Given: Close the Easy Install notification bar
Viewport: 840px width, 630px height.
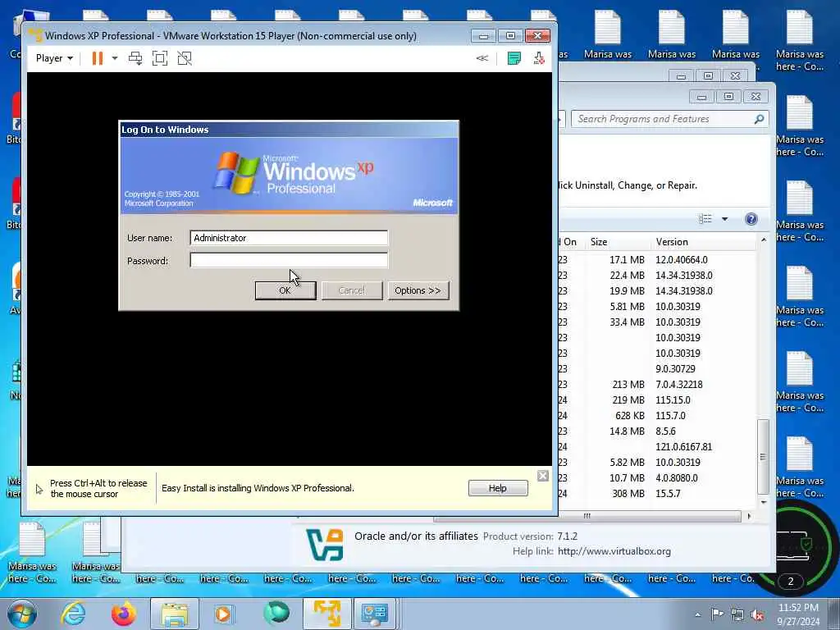Looking at the screenshot, I should coord(543,476).
